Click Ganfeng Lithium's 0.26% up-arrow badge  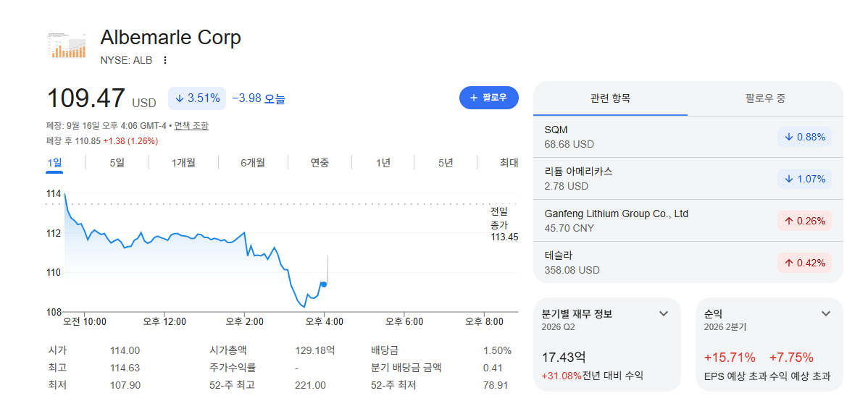tap(804, 221)
